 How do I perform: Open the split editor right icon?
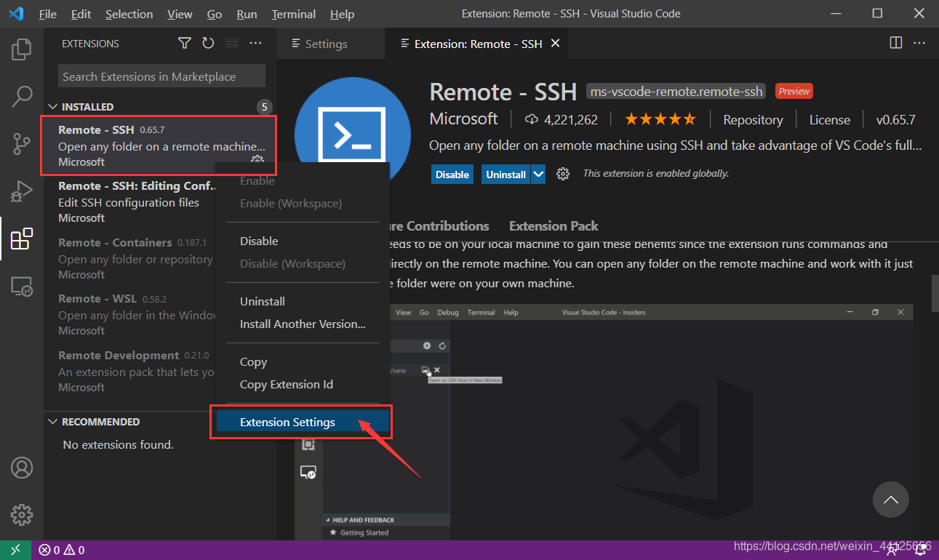tap(896, 44)
